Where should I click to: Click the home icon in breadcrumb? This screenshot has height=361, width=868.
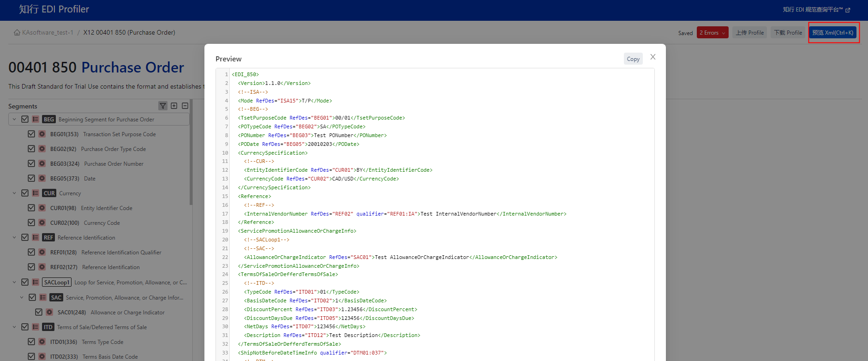[x=17, y=33]
